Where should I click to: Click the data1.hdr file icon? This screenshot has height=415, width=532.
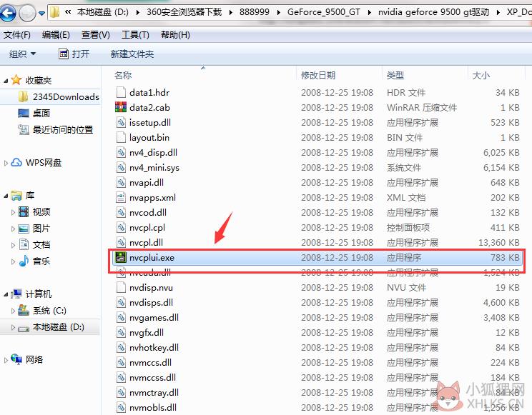(120, 93)
